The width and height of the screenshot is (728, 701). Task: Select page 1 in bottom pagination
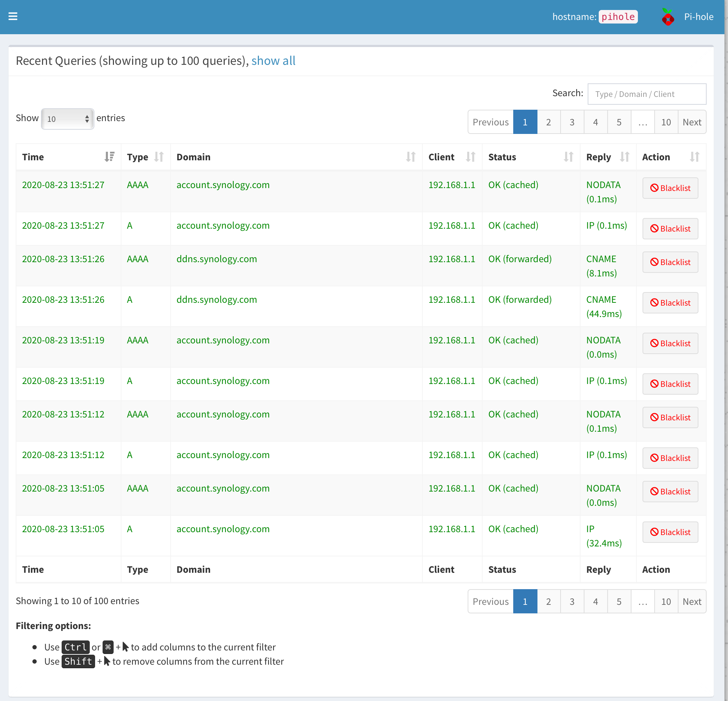[x=525, y=601]
